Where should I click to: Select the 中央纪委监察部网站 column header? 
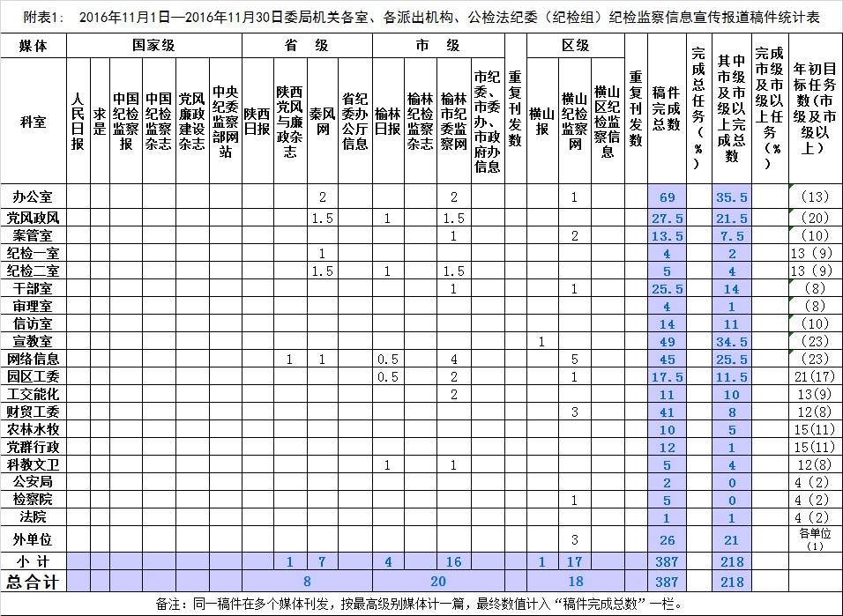(x=225, y=121)
